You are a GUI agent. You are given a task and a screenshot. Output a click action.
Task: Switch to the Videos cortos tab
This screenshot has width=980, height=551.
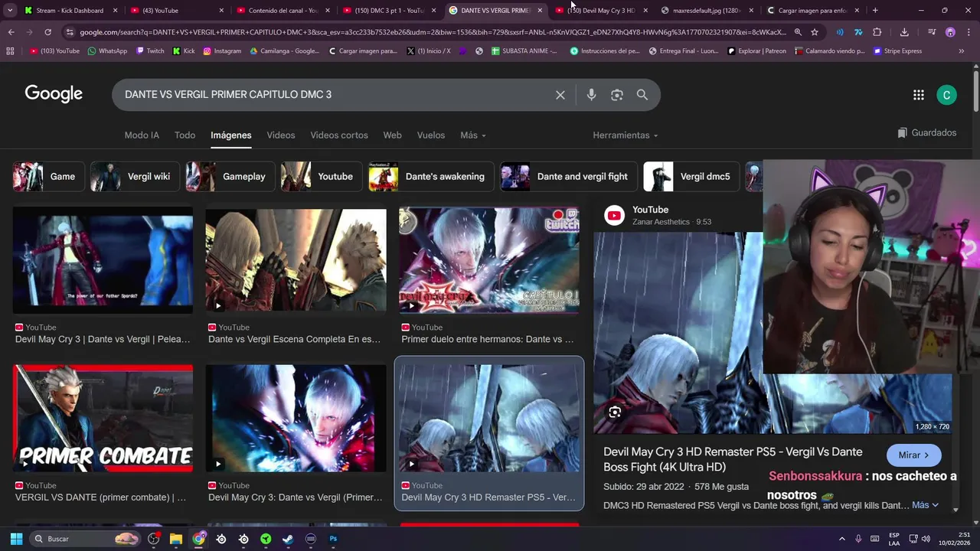click(x=339, y=135)
